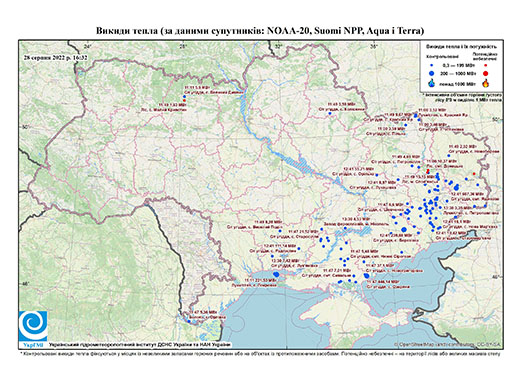Click the 0,3 — 199 MW legend range
Screen dimensions: 520x368
(457, 65)
